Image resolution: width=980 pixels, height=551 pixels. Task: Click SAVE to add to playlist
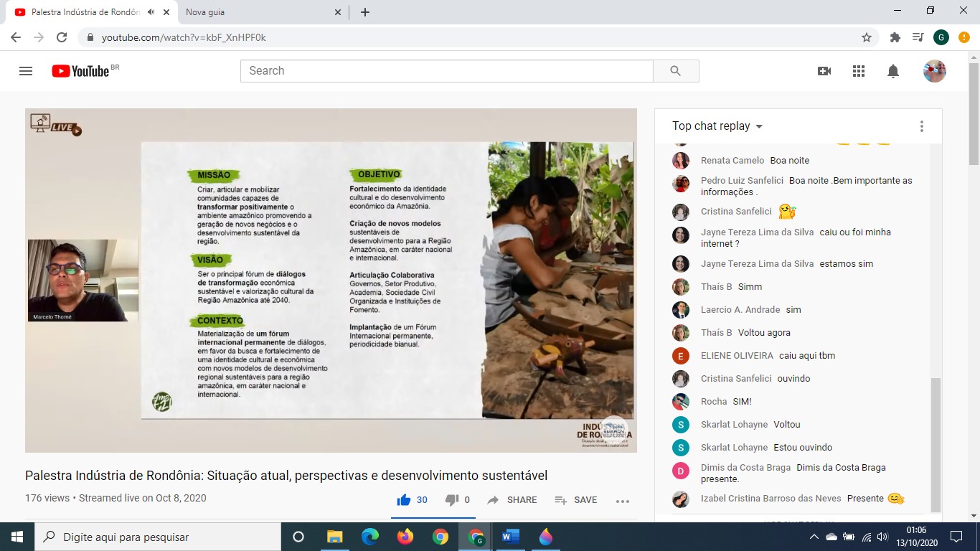576,500
